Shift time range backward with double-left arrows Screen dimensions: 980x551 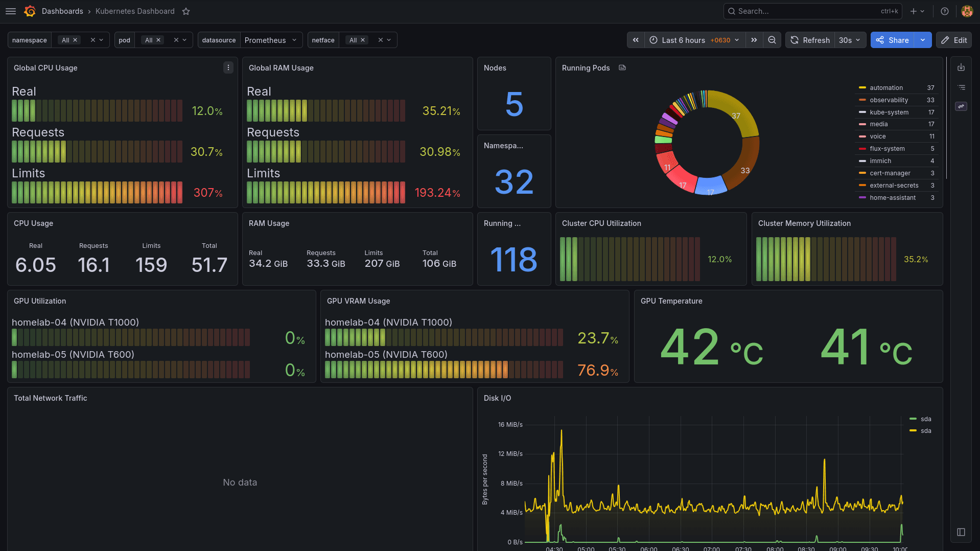pos(636,40)
